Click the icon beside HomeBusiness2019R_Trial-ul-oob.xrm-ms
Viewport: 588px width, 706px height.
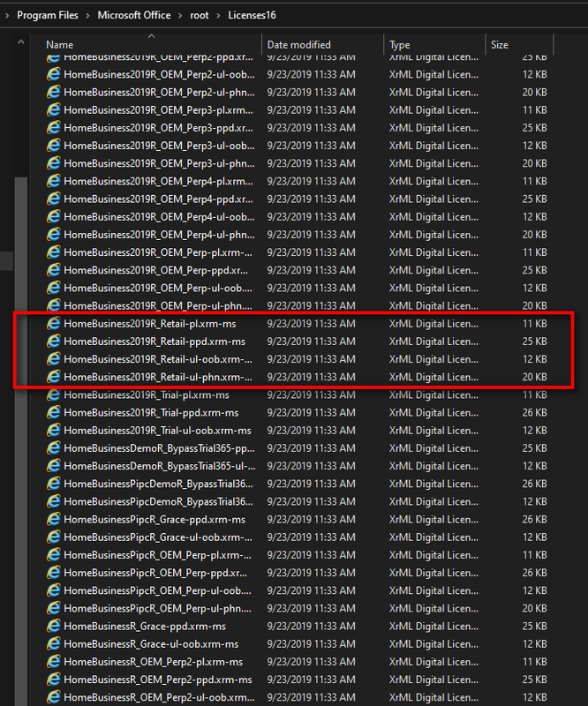pos(54,431)
